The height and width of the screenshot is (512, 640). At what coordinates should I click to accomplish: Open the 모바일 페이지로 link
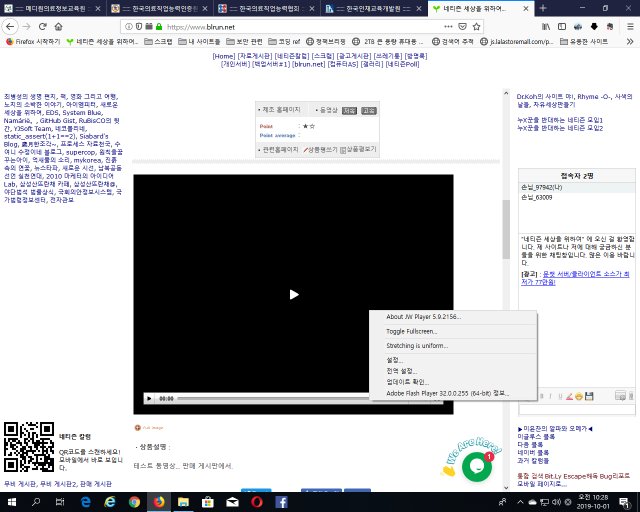click(542, 484)
